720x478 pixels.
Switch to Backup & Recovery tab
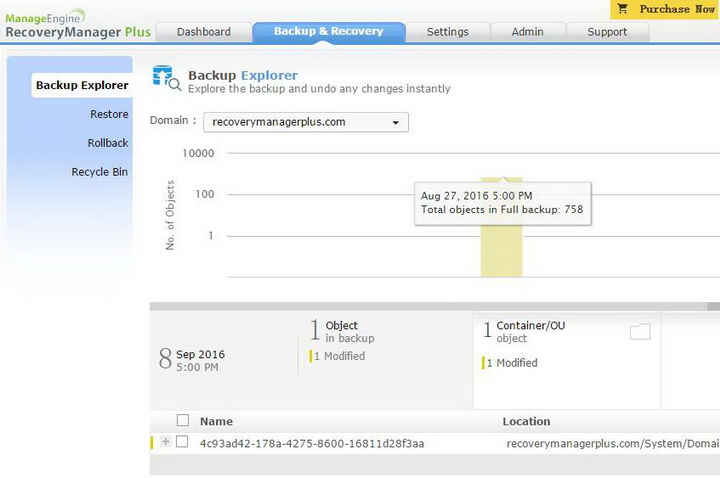[329, 32]
